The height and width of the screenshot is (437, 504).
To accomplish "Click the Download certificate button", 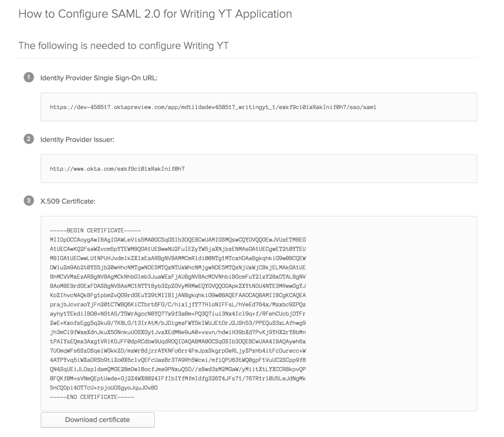I will 97,420.
